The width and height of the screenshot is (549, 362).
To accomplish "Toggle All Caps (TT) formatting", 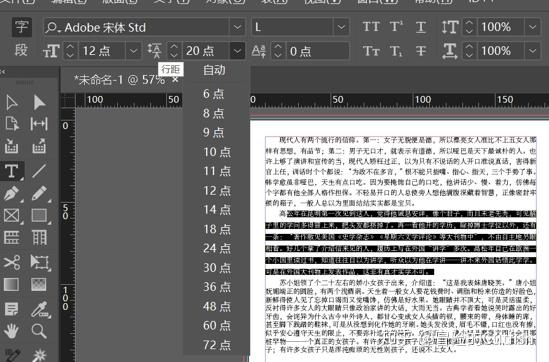I will 371,27.
